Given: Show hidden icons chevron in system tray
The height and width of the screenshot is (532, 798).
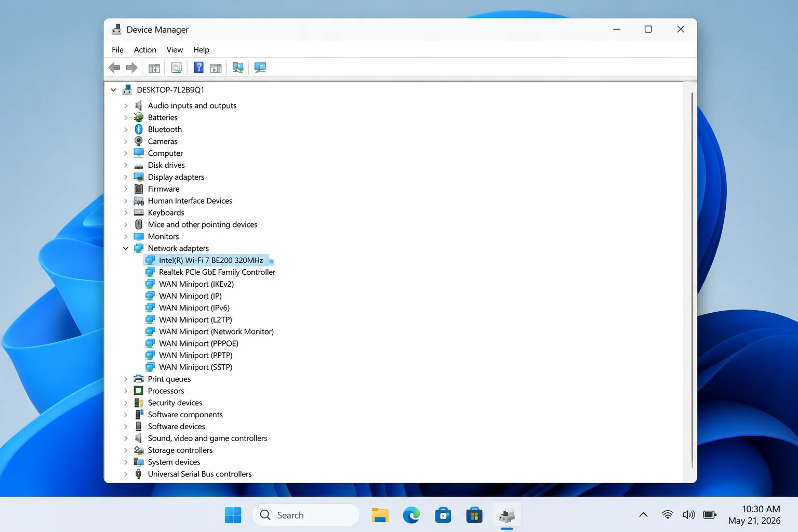Looking at the screenshot, I should pyautogui.click(x=643, y=515).
